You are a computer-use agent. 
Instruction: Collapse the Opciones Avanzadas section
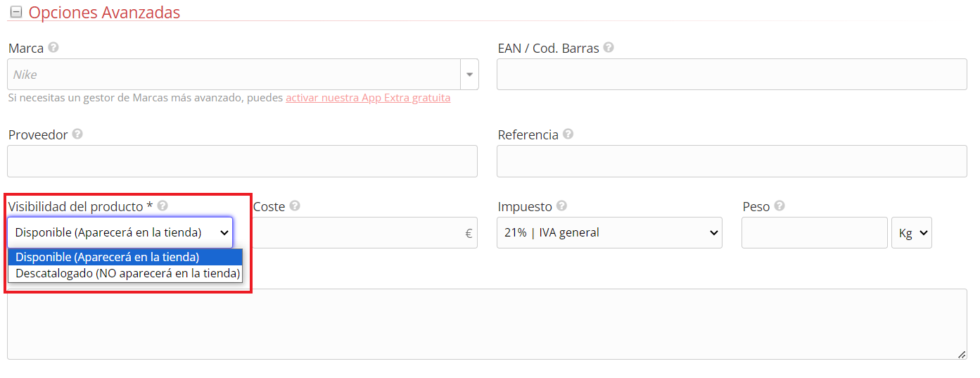tap(15, 13)
